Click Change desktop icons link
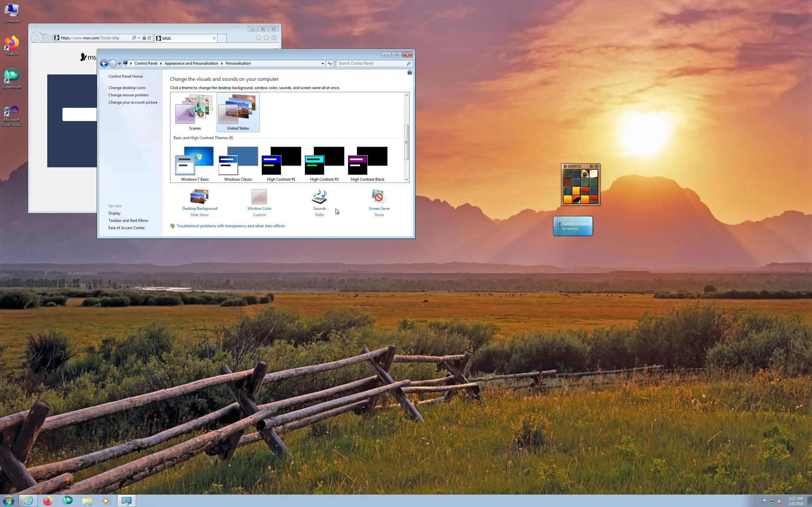812x507 pixels. (127, 88)
